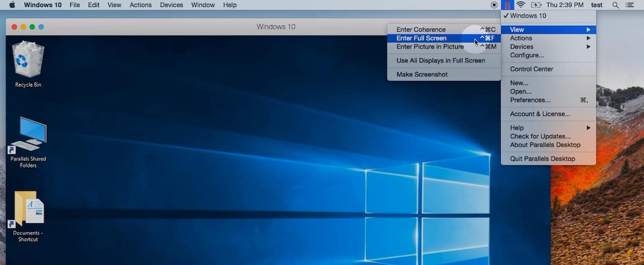Open Notification Center icon
This screenshot has height=265, width=644.
pos(630,5)
